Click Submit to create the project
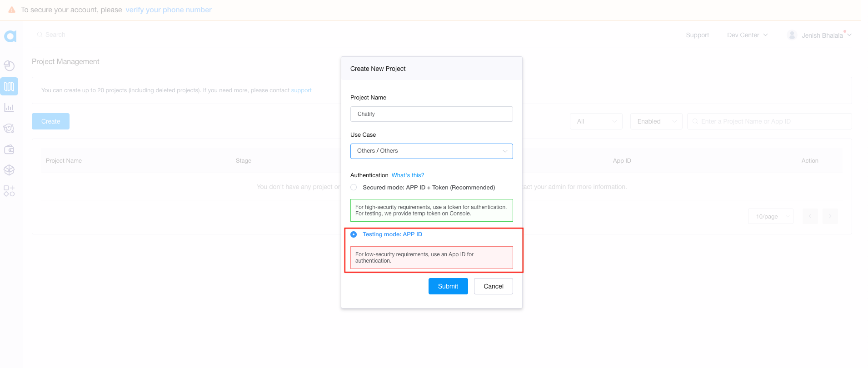 [x=448, y=286]
